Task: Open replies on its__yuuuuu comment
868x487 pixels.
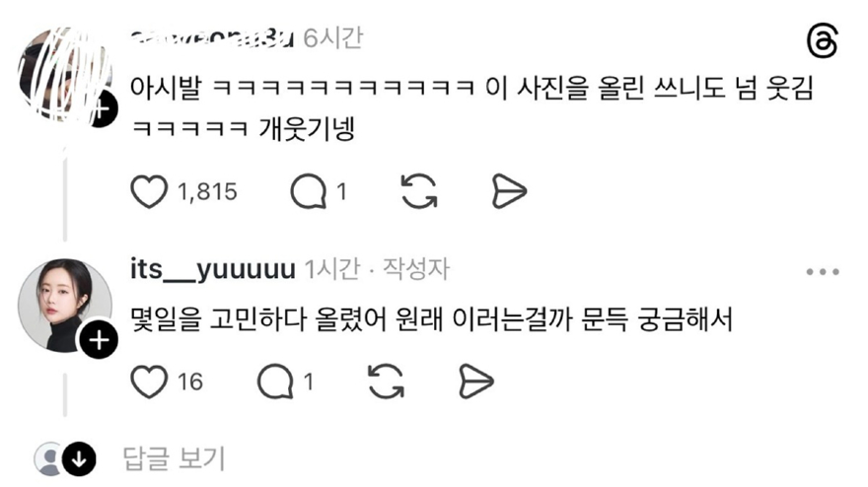Action: point(275,382)
